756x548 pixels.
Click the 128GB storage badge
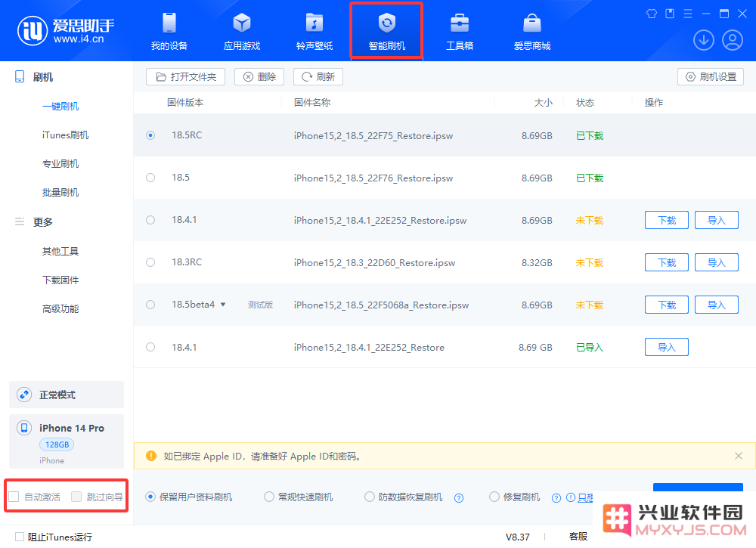(x=57, y=444)
